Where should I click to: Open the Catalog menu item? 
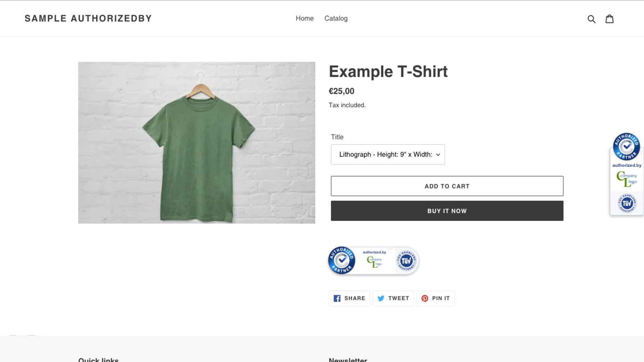pos(336,19)
